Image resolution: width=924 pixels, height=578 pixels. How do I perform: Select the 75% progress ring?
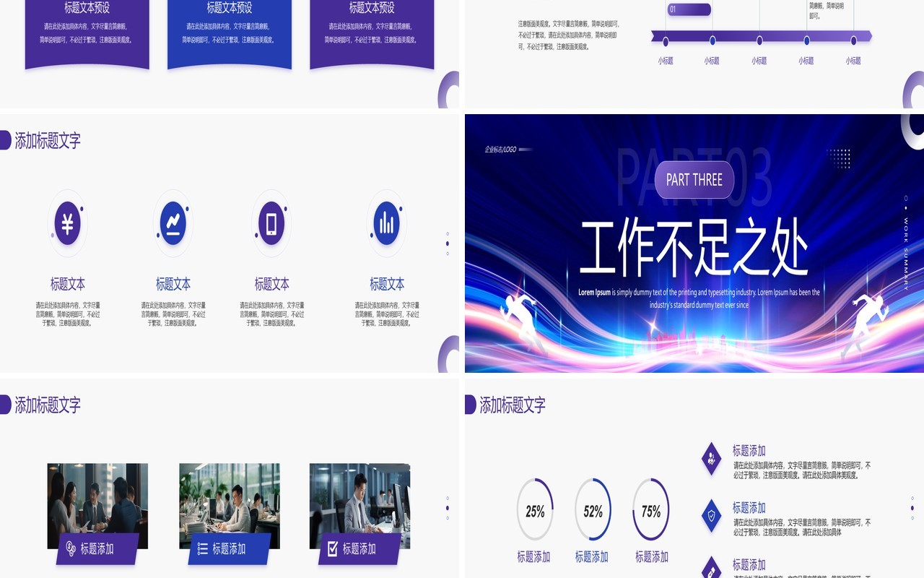650,510
